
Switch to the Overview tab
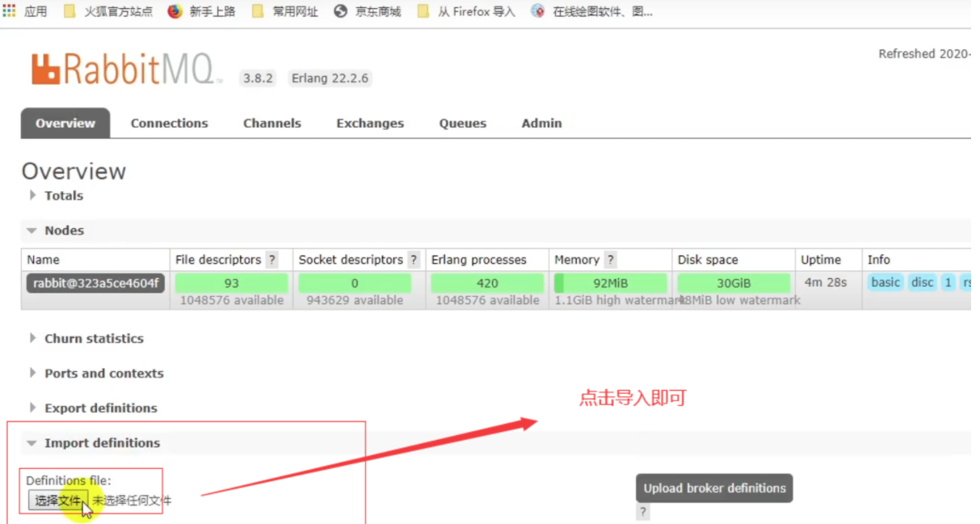point(65,123)
